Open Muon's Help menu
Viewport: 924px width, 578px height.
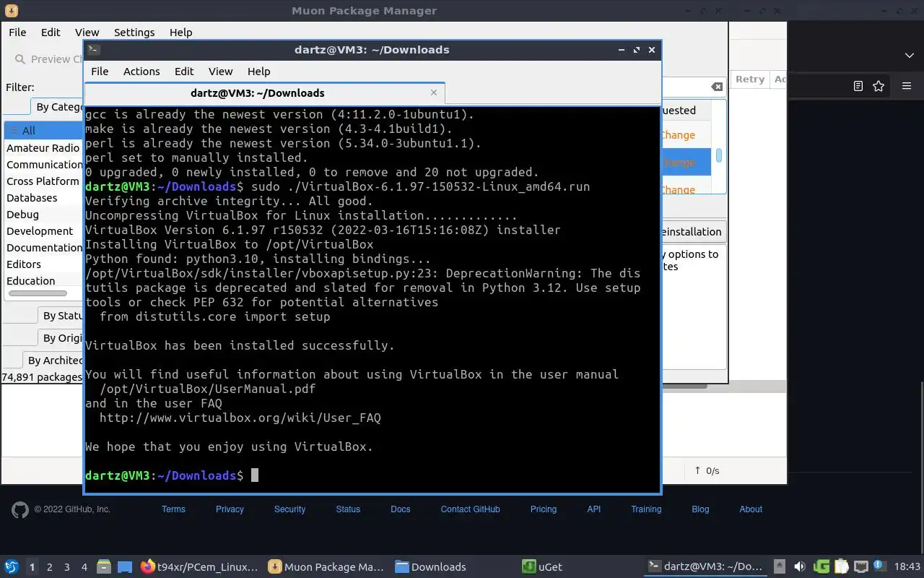click(180, 32)
